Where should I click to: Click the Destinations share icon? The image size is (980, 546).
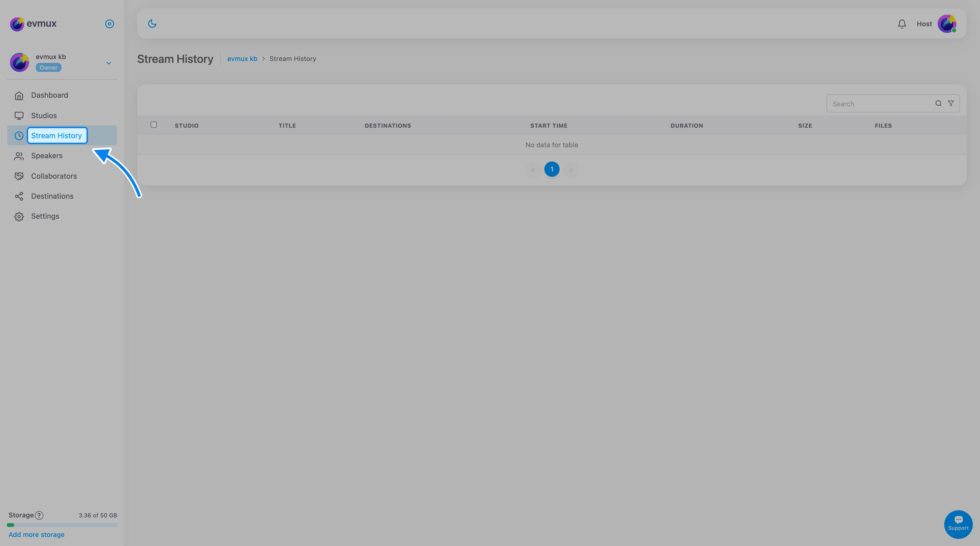(19, 196)
